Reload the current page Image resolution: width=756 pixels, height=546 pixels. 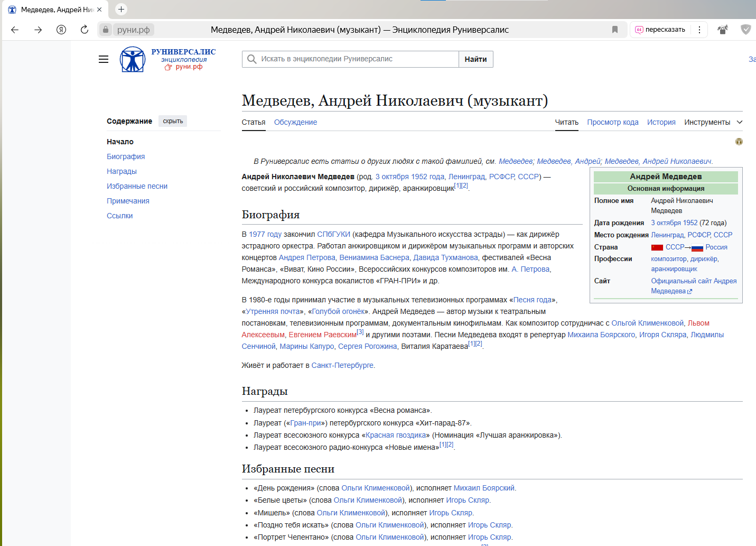pyautogui.click(x=85, y=30)
